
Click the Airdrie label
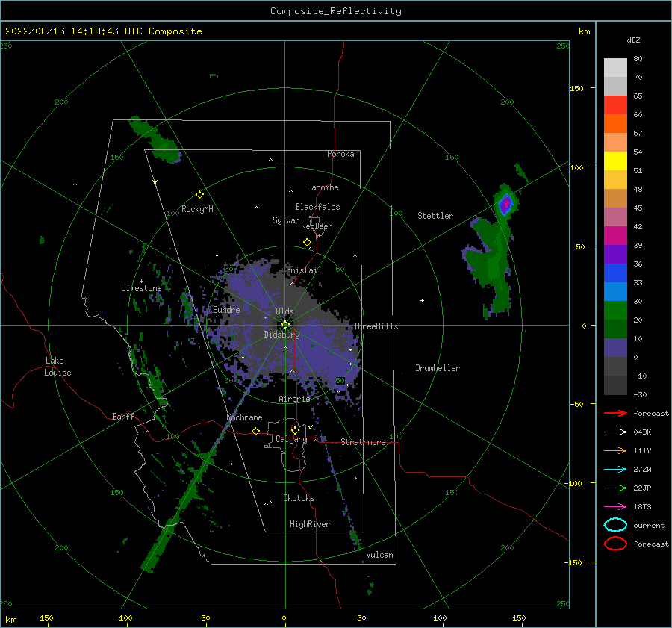click(x=294, y=399)
